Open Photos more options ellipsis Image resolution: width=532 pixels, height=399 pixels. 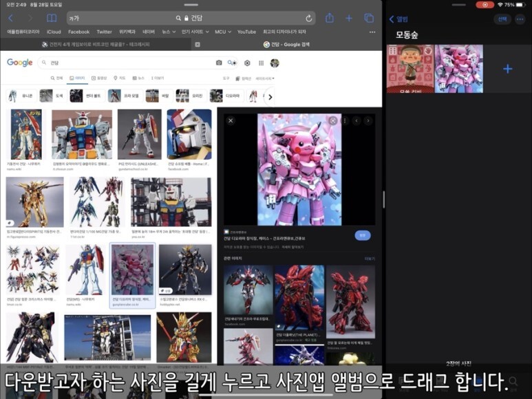tap(520, 19)
